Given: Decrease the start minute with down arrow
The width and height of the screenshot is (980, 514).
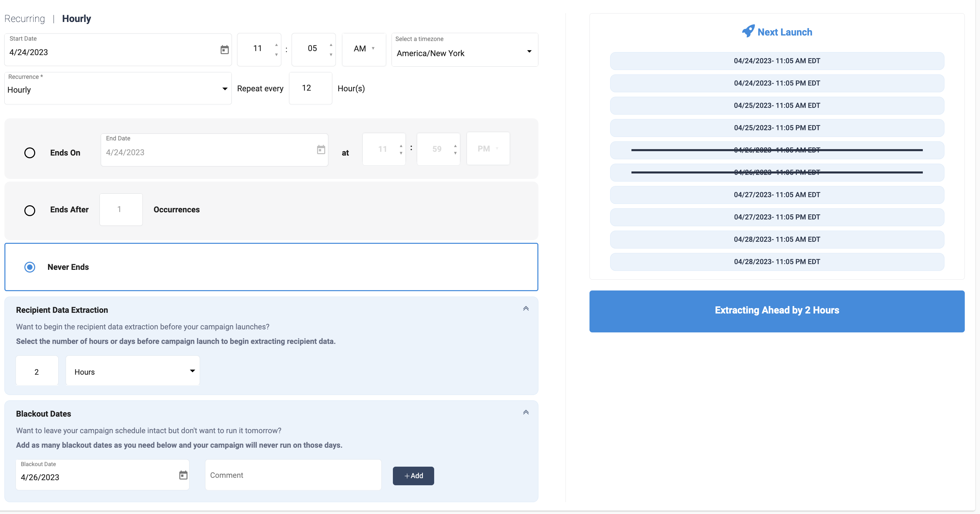Looking at the screenshot, I should (x=331, y=55).
